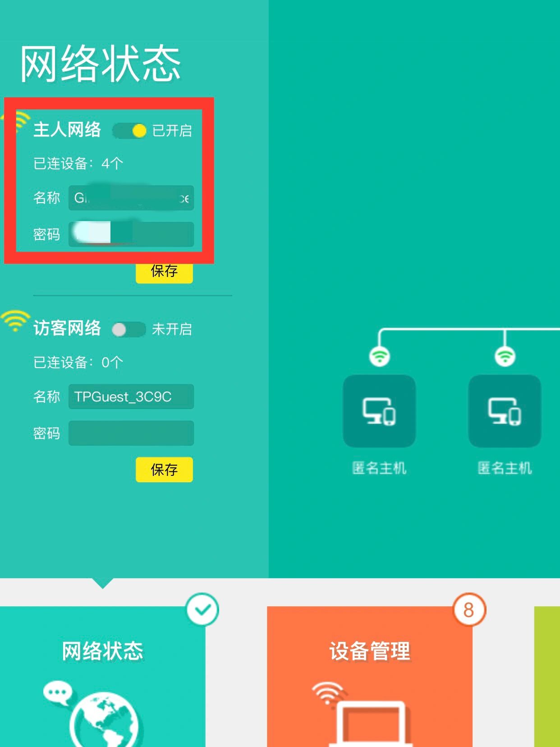The height and width of the screenshot is (747, 560).
Task: Select the second 匿名主机 device icon
Action: [x=505, y=411]
